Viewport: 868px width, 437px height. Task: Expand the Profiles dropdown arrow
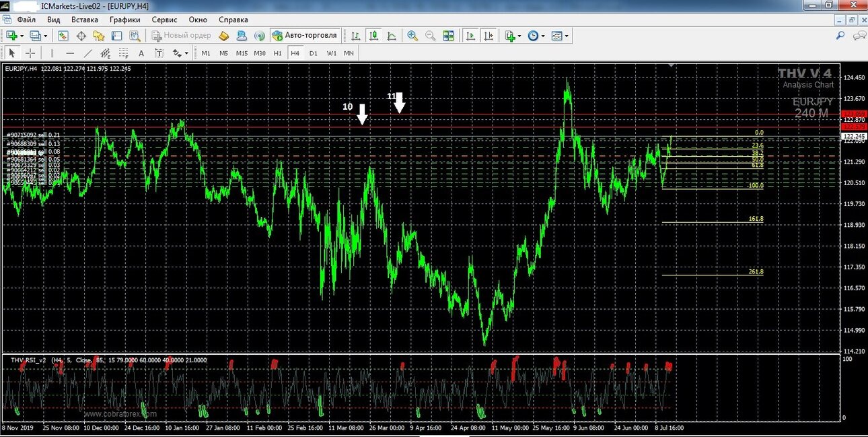coord(45,36)
